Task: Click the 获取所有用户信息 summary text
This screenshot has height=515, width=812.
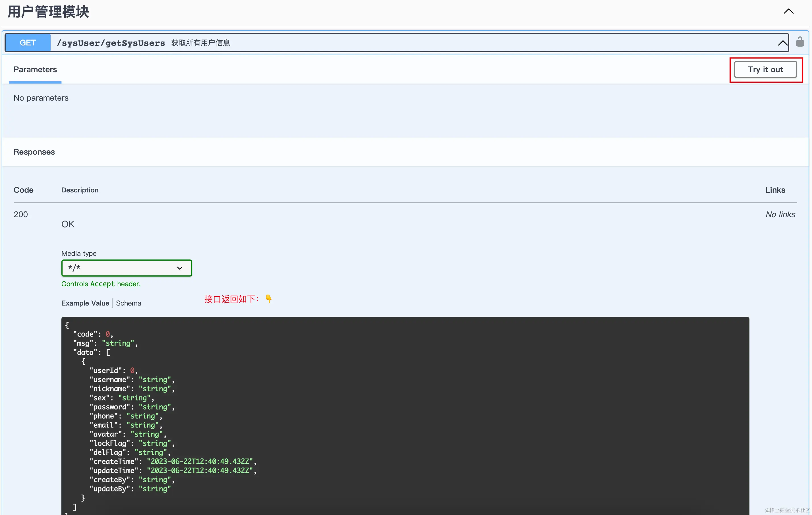Action: pyautogui.click(x=201, y=43)
